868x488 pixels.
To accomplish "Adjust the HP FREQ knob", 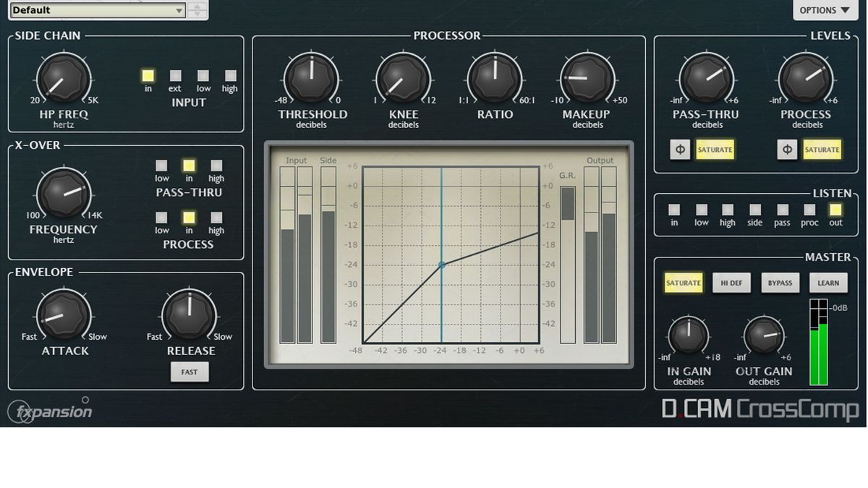I will [x=64, y=78].
